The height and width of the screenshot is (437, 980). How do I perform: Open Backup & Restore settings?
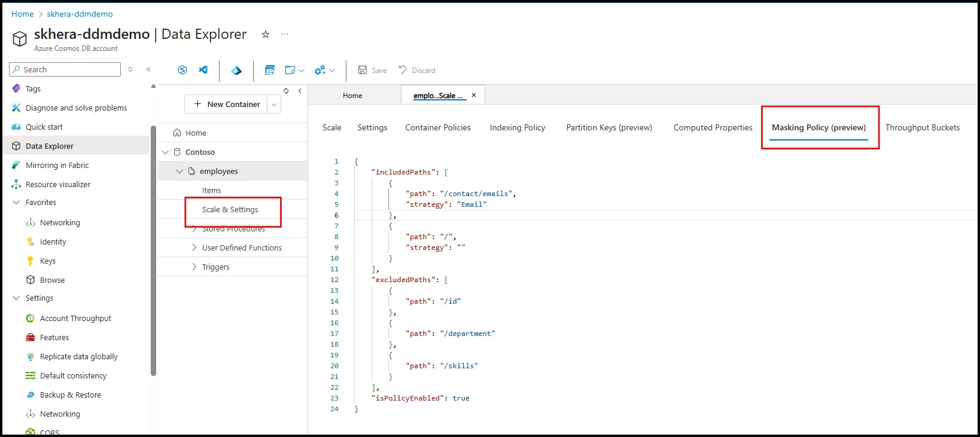click(70, 395)
